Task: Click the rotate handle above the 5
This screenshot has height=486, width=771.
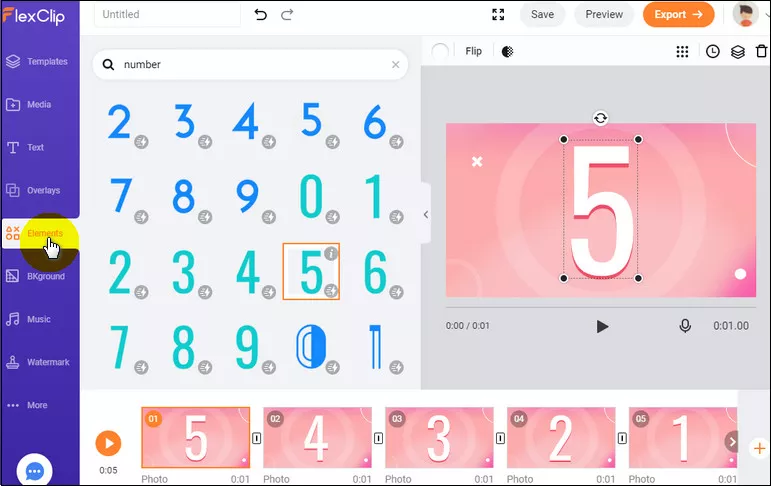Action: [x=600, y=118]
